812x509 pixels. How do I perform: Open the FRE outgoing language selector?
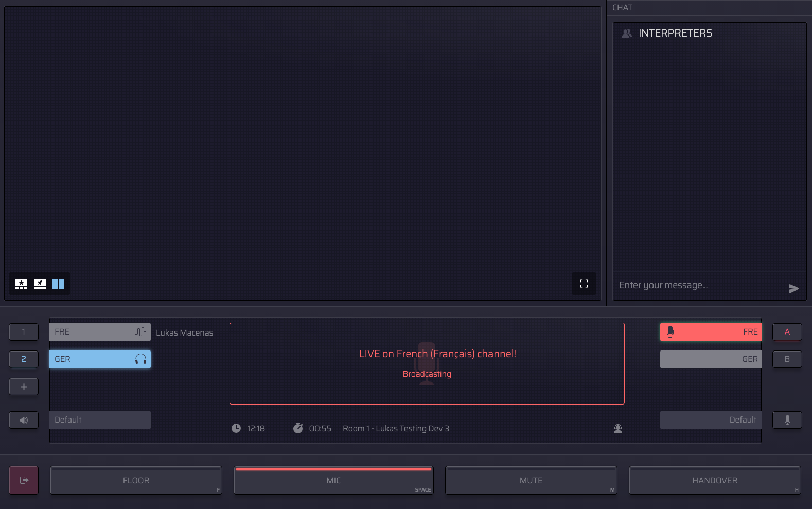point(711,332)
